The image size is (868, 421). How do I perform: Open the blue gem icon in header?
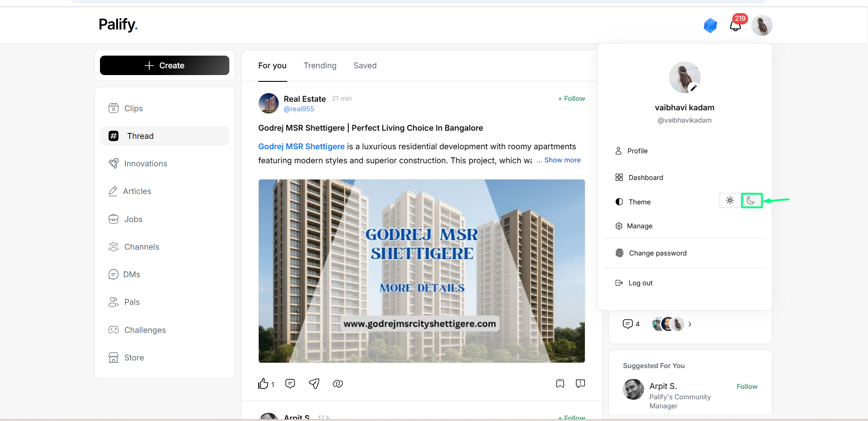pos(710,25)
